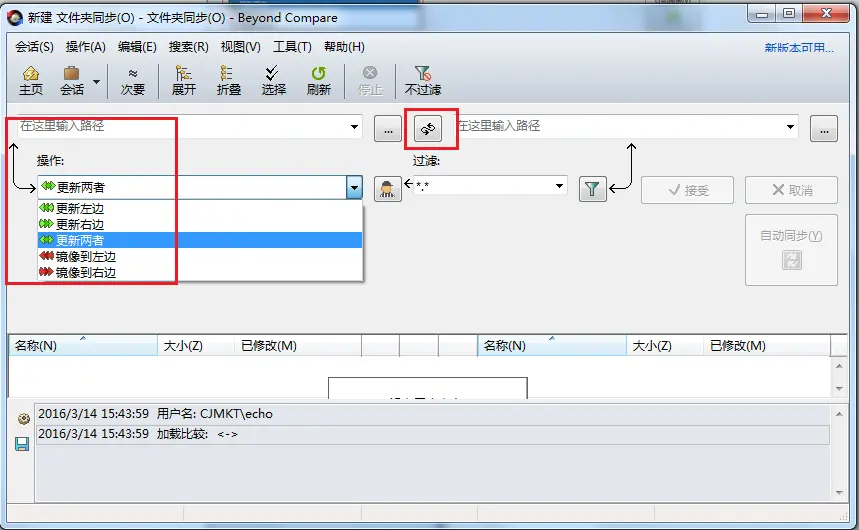Image resolution: width=859 pixels, height=530 pixels.
Task: Open the 会话(S) menu
Action: 34,47
